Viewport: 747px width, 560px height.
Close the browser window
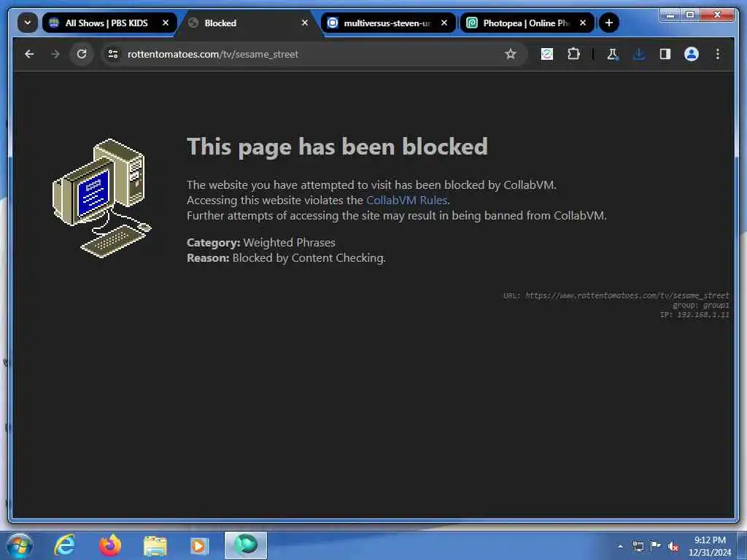(x=718, y=15)
